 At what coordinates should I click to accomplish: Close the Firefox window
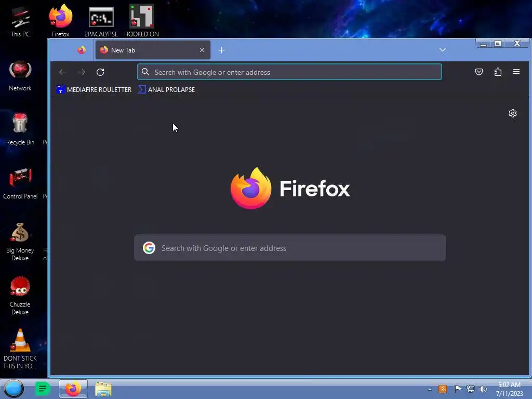click(517, 43)
